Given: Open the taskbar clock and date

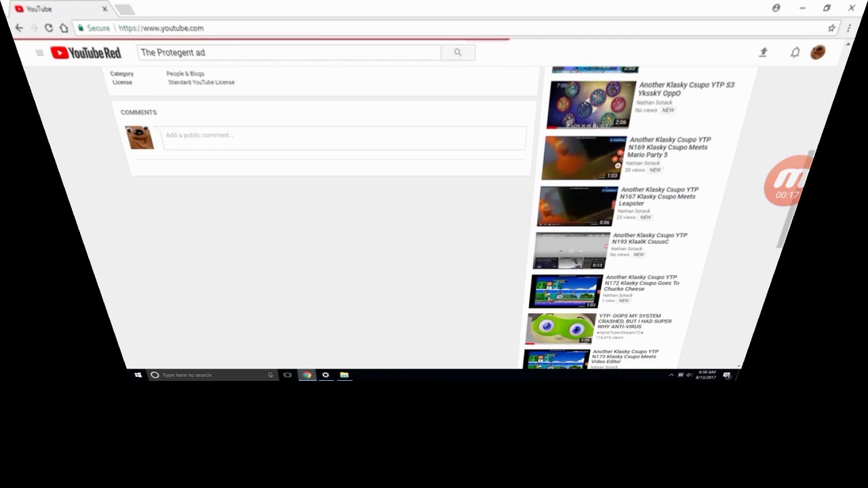Looking at the screenshot, I should [707, 375].
